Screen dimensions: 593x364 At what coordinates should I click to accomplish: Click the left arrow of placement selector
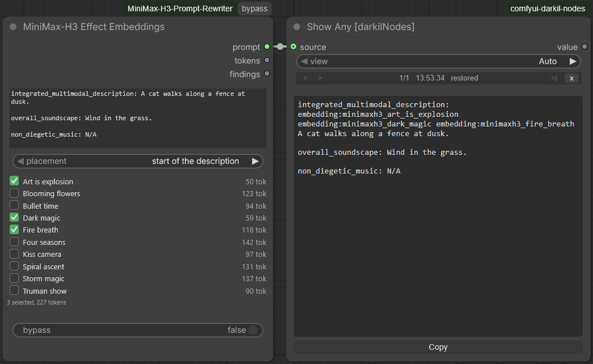[x=20, y=161]
